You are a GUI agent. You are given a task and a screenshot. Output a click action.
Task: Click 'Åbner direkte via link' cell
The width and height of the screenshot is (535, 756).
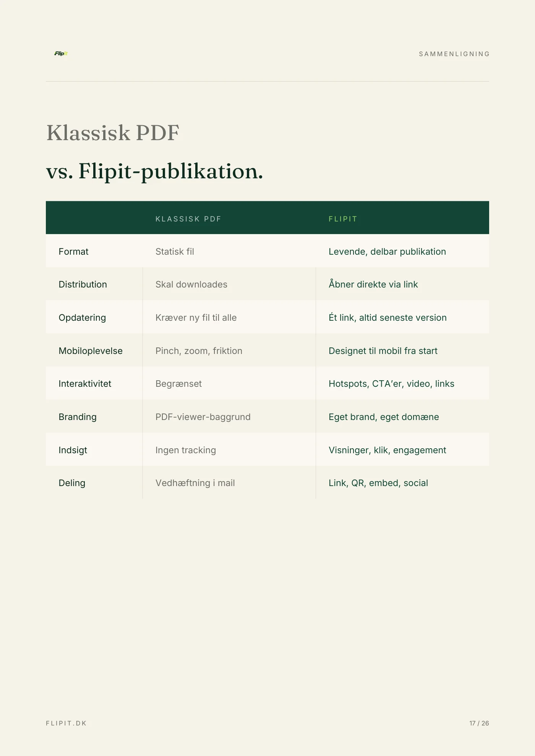373,284
